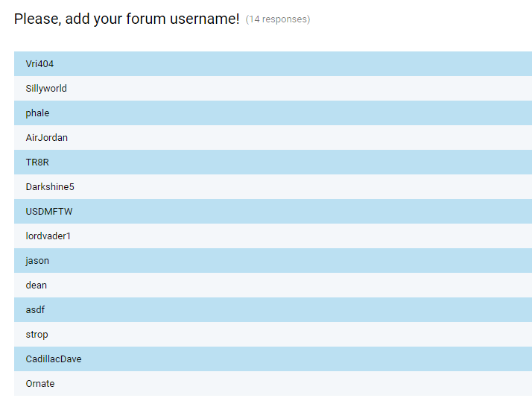Click the 'Please, add your forum username!' heading
This screenshot has width=532, height=404.
tap(127, 19)
